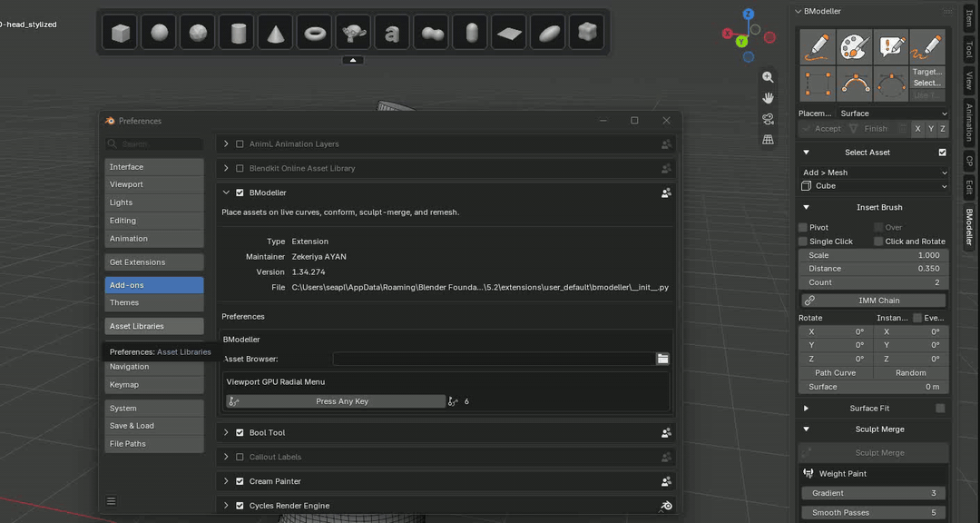The image size is (980, 523).
Task: Collapse the primitives shelf with the up arrow
Action: click(x=353, y=60)
